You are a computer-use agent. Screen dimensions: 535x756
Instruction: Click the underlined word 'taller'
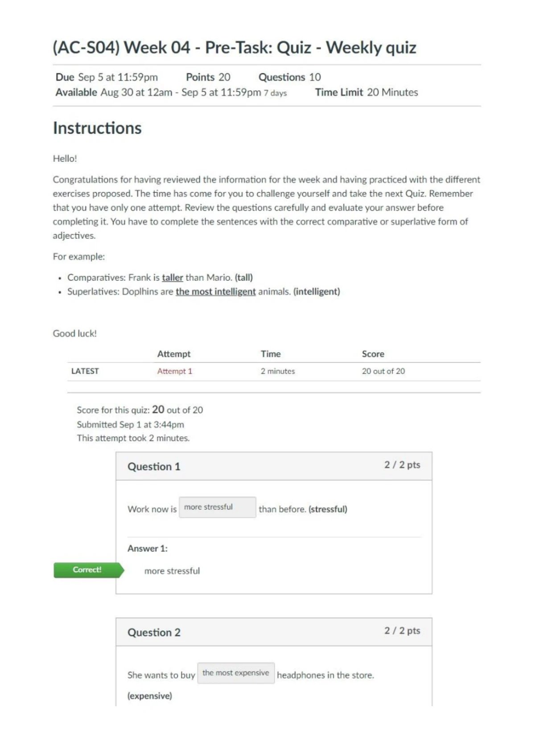172,277
